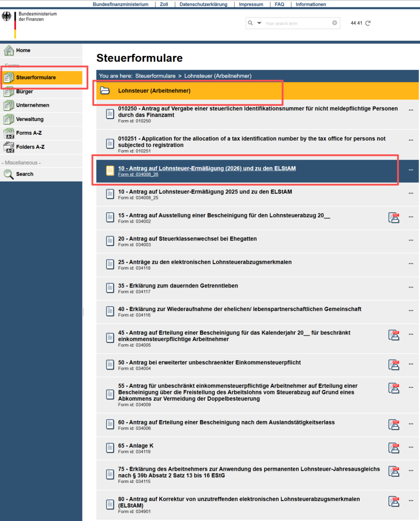Open PDF icon for form 80 ELStAM Korrektur
Image resolution: width=420 pixels, height=521 pixels.
[394, 502]
